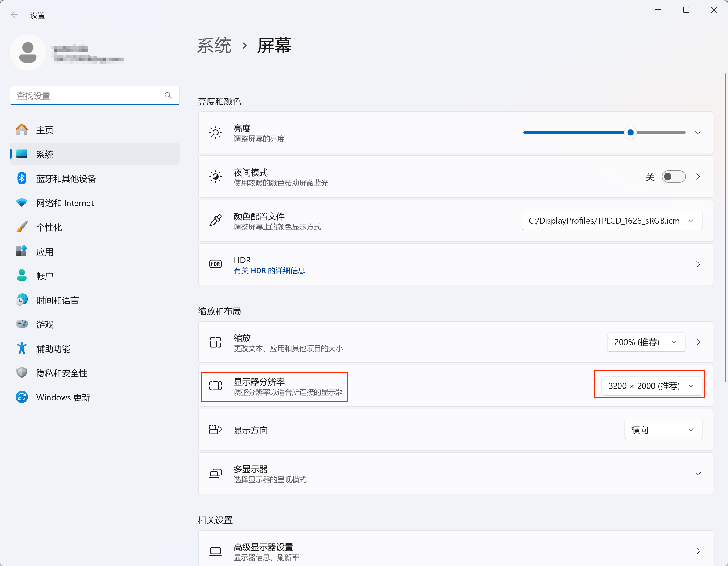Toggle the 夜间模式 switch on
This screenshot has height=566, width=728.
point(673,177)
